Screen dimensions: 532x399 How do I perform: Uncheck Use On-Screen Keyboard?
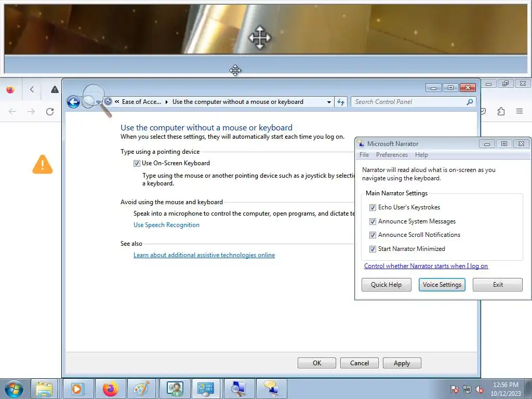point(137,164)
